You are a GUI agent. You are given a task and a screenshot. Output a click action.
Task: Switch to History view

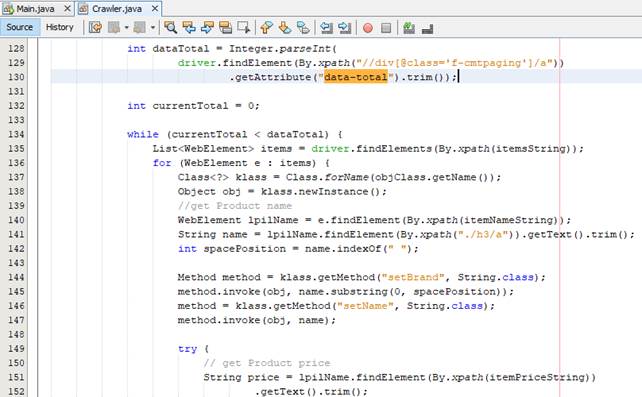tap(59, 27)
